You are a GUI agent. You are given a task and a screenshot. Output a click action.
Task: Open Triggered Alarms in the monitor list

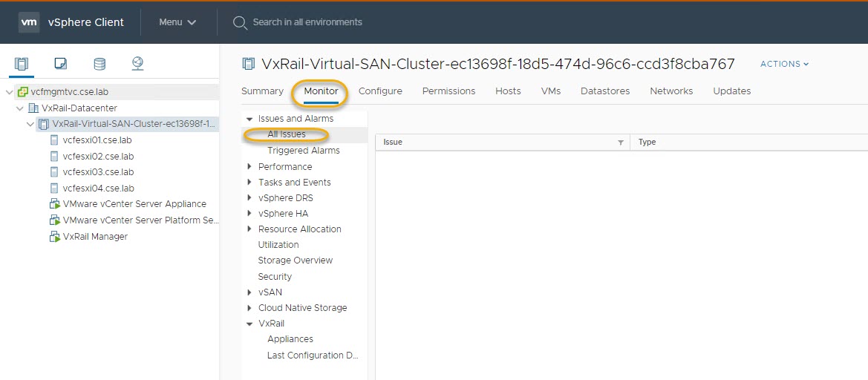coord(303,151)
